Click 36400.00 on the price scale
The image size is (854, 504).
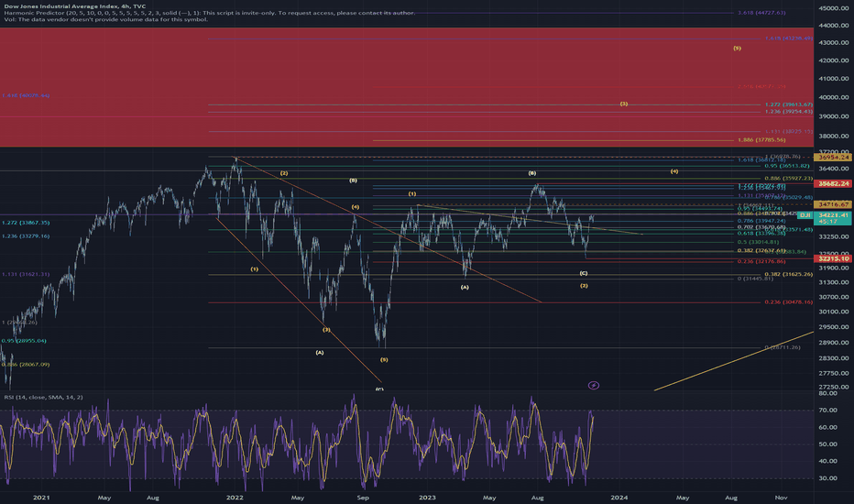(x=834, y=169)
